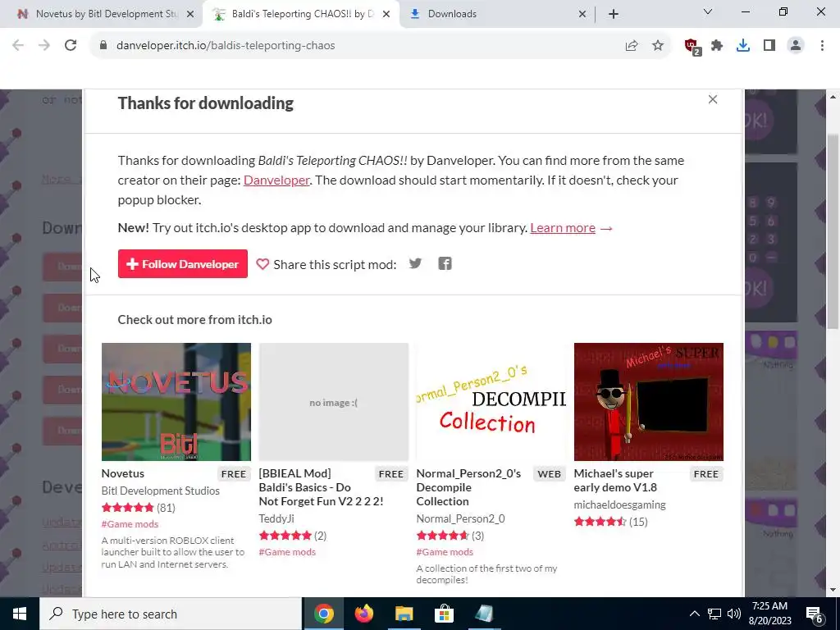Open the Windows Start menu
The height and width of the screenshot is (630, 840).
click(20, 614)
